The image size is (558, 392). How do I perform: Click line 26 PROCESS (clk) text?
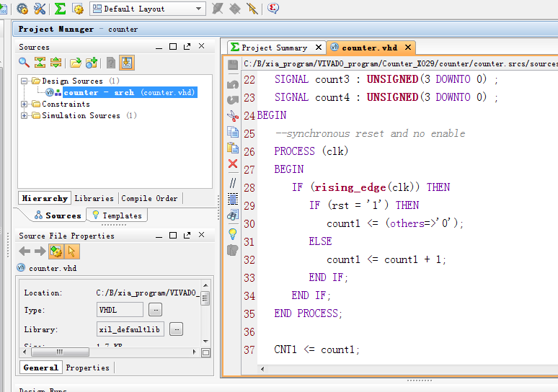pos(311,151)
